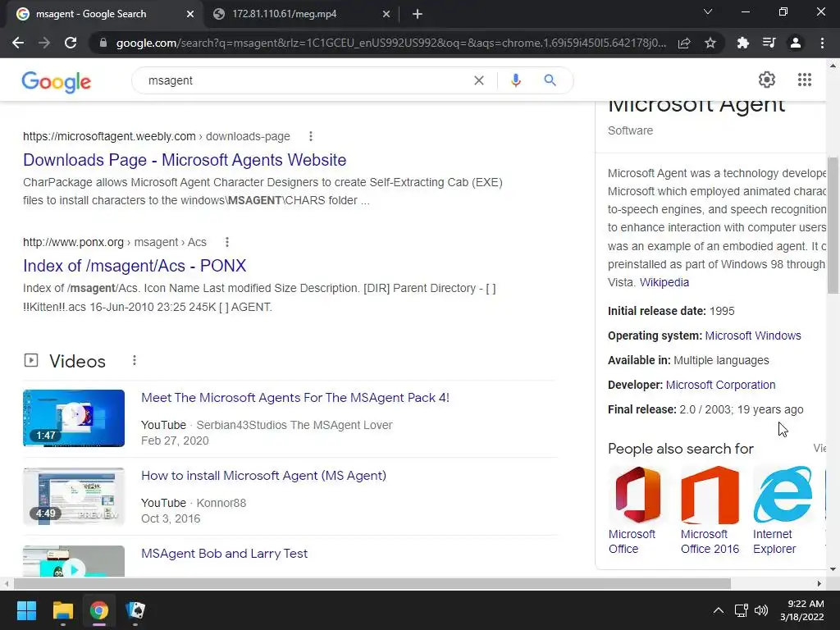Open Chrome extensions puzzle icon
Image resolution: width=840 pixels, height=630 pixels.
point(742,43)
